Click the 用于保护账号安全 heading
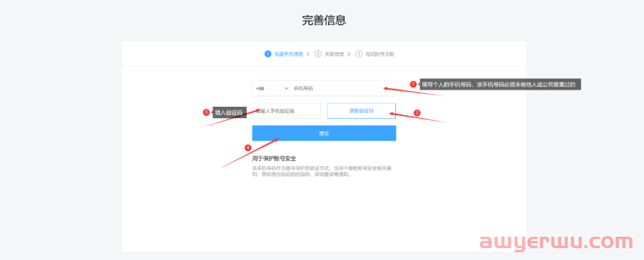This screenshot has height=260, width=644. point(274,158)
